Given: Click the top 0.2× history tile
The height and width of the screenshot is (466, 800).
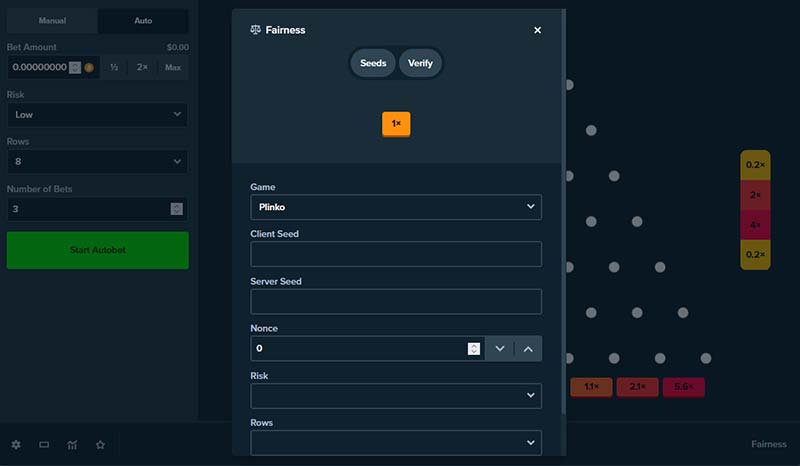Looking at the screenshot, I should [755, 165].
